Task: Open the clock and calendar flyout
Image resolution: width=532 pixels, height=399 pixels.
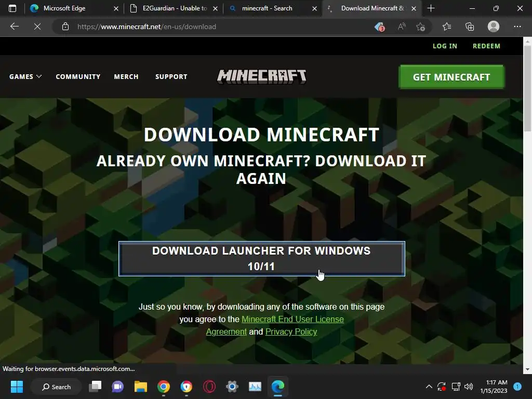Action: pyautogui.click(x=494, y=387)
